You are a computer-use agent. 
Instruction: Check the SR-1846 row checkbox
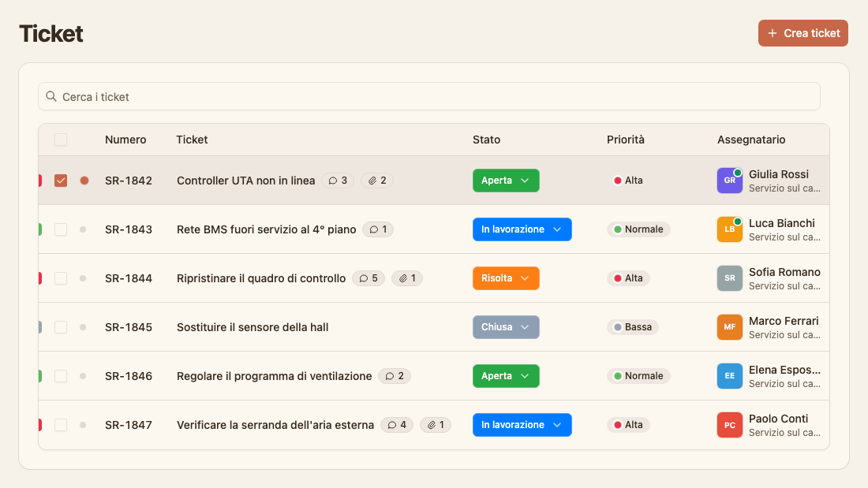click(61, 376)
